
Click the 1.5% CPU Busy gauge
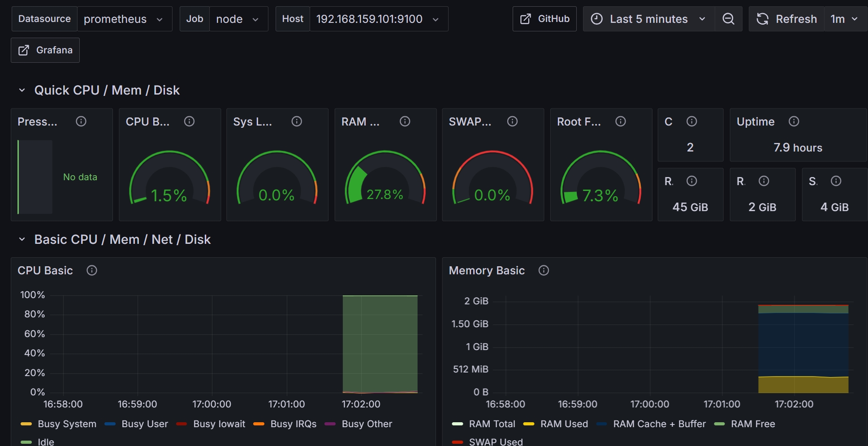(x=169, y=178)
